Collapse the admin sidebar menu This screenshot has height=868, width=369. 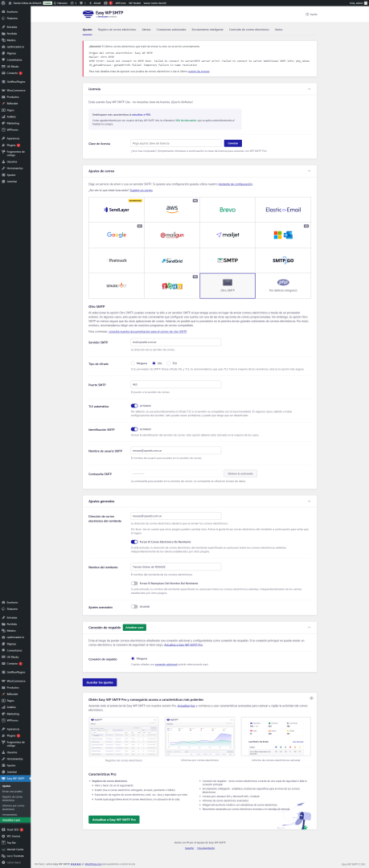pos(15,862)
